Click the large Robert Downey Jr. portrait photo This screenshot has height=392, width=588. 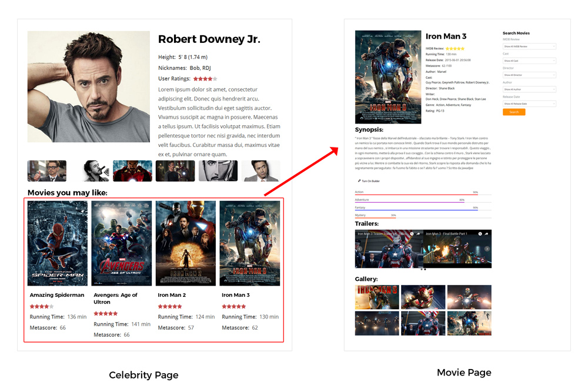pos(89,86)
